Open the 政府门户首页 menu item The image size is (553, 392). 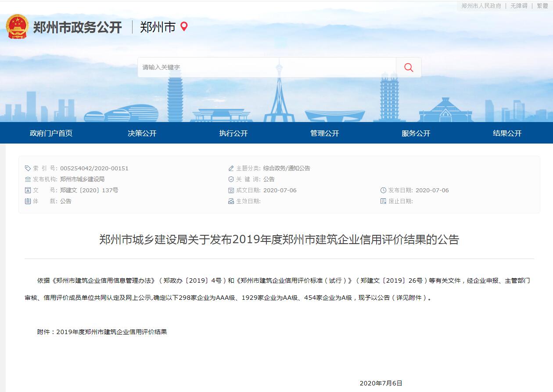click(x=51, y=133)
